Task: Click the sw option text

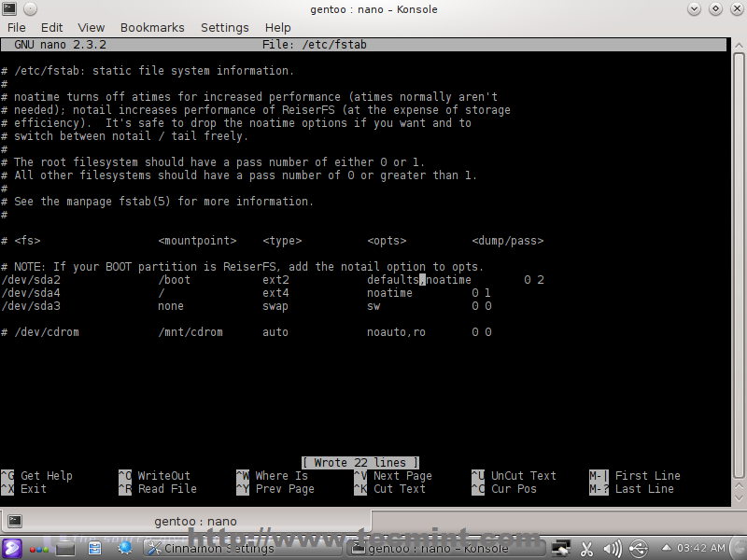Action: click(x=373, y=306)
